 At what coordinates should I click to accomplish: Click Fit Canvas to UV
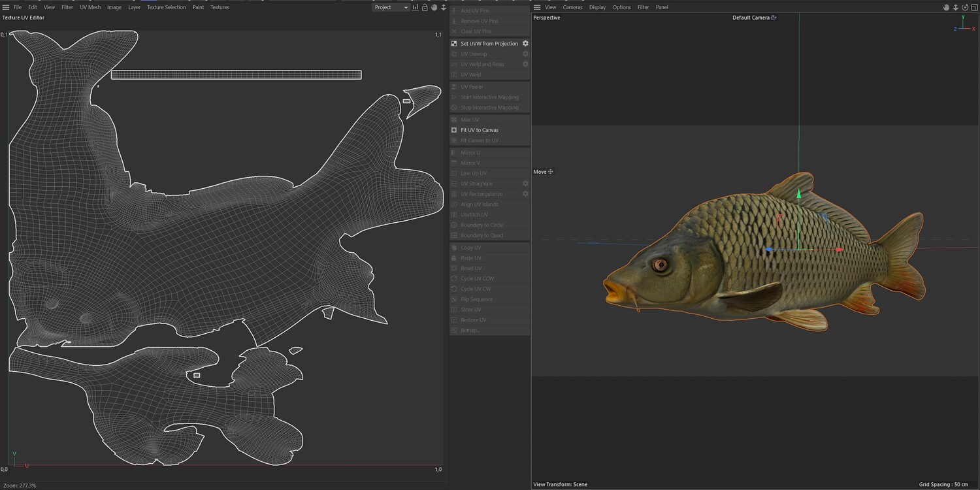(x=490, y=140)
